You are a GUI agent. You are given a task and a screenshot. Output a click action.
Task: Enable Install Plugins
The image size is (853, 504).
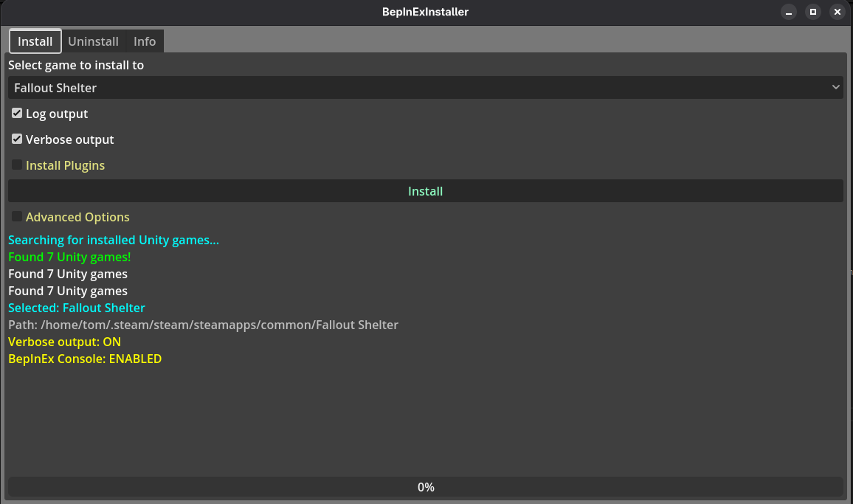click(x=16, y=165)
